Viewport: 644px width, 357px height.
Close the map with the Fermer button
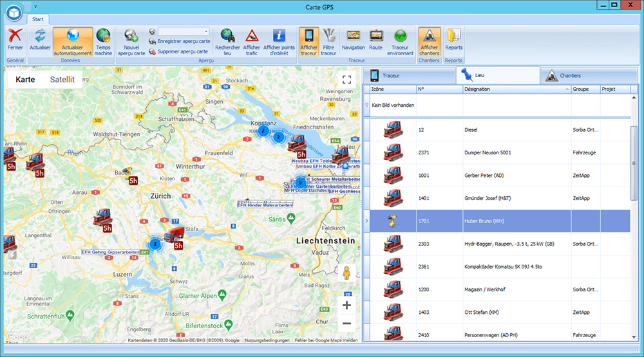(x=15, y=41)
